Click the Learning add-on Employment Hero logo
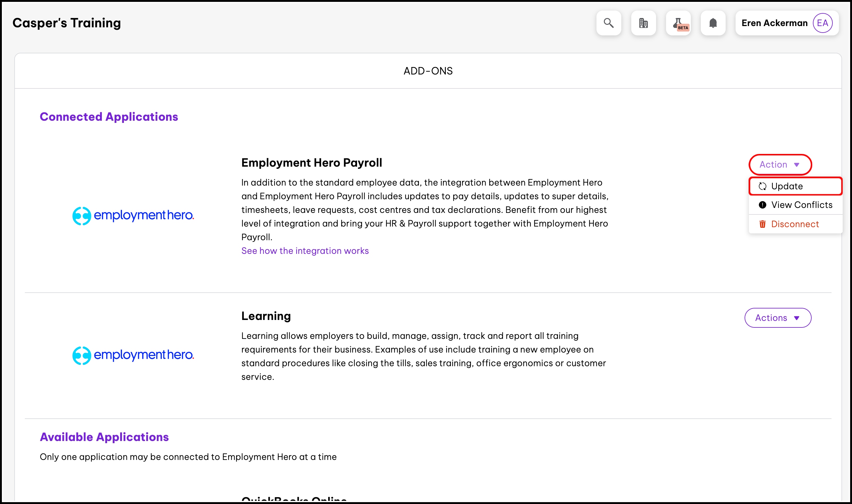852x504 pixels. click(x=133, y=355)
